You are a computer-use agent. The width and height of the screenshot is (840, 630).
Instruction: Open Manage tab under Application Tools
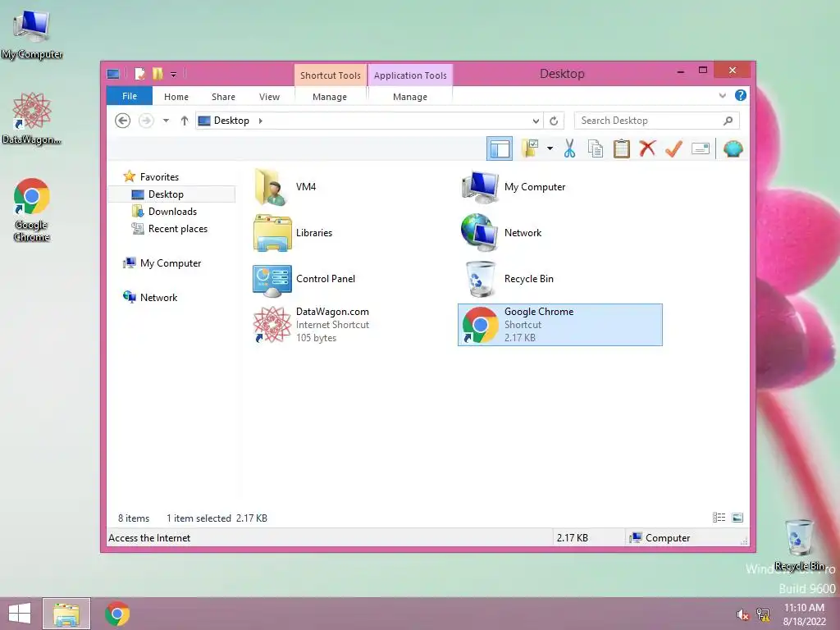pyautogui.click(x=410, y=97)
